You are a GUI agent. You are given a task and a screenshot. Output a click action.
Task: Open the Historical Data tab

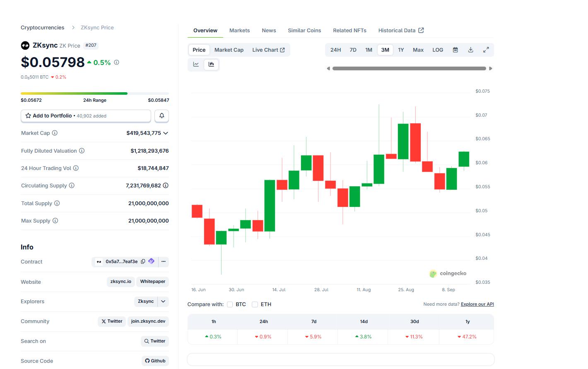(397, 30)
